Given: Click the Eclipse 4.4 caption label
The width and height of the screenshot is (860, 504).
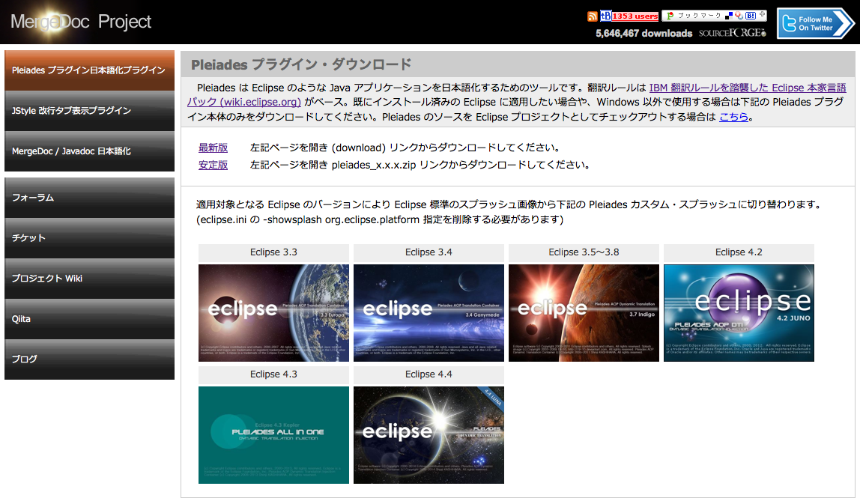Looking at the screenshot, I should 429,374.
